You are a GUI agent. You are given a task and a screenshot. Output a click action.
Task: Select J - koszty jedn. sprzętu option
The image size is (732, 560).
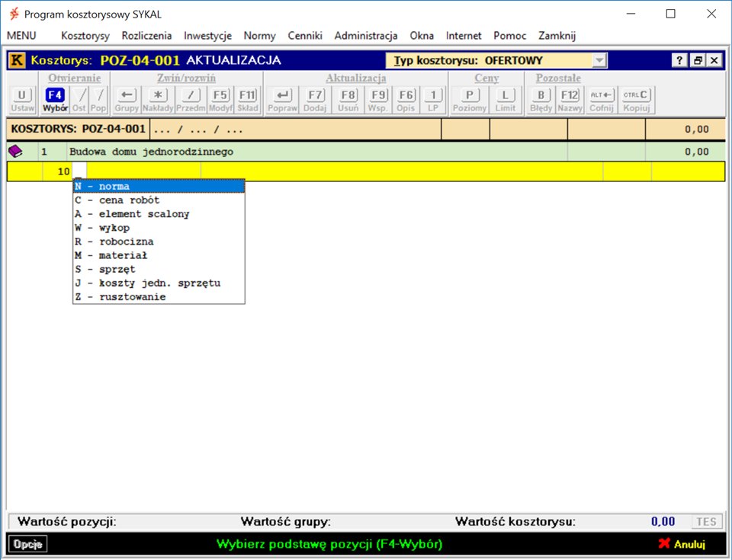159,283
